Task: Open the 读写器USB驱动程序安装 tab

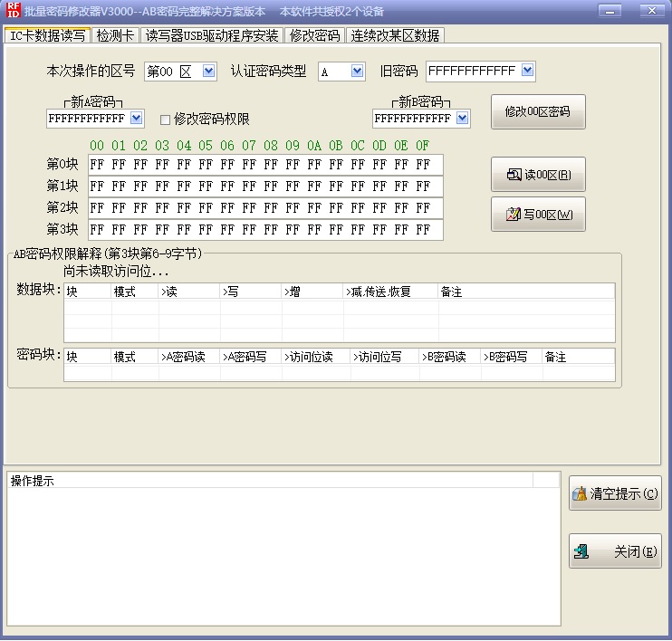Action: tap(212, 35)
